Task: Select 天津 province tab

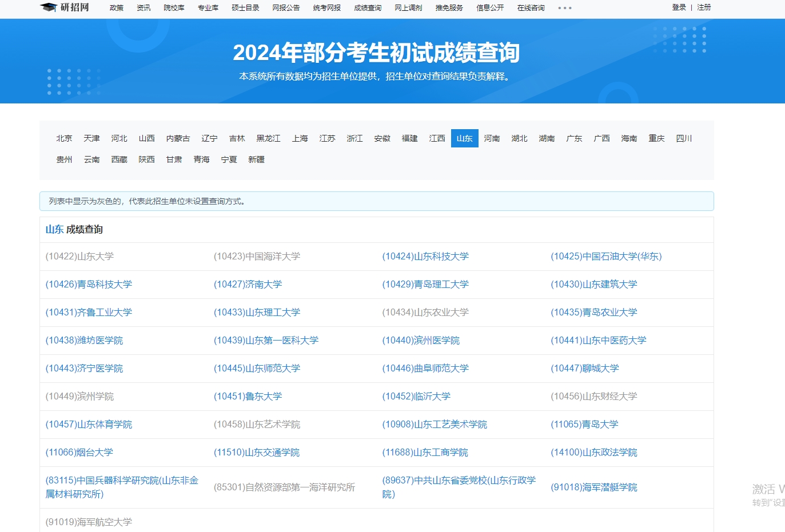Action: (91, 138)
